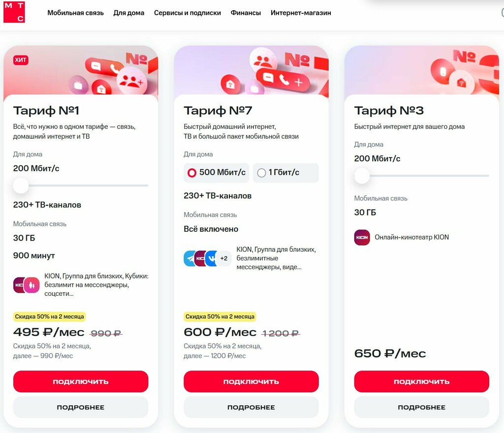
Task: Select the 500 Мбит/с speed option
Action: 217,173
